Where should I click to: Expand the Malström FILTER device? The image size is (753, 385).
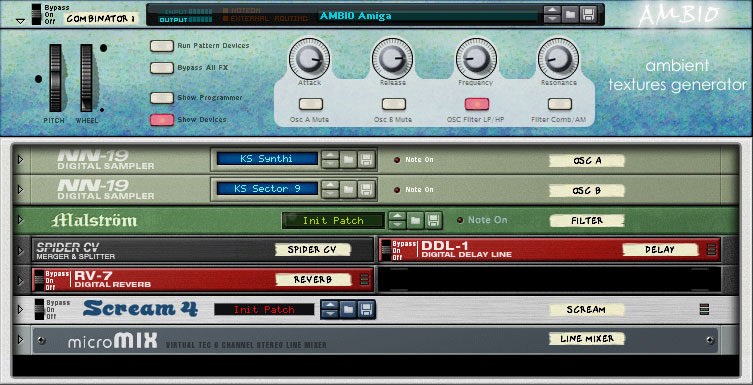(20, 220)
